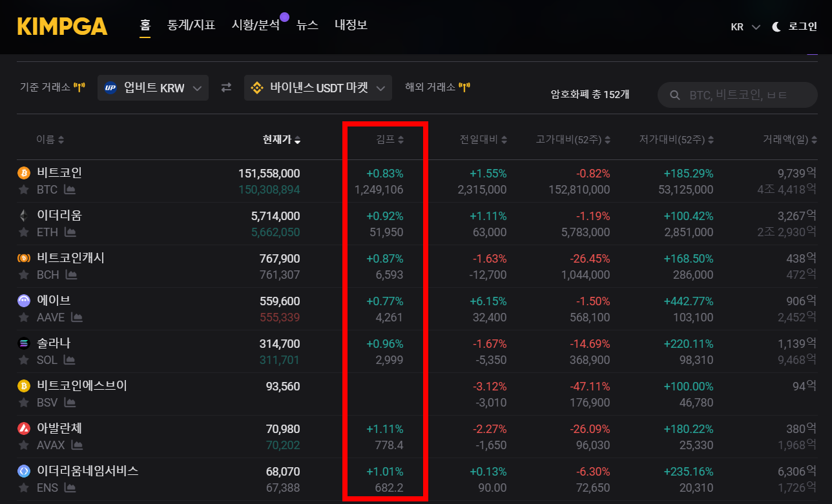Click Bitcoin kimchi premium +0.83%
This screenshot has height=504, width=832.
[x=384, y=174]
